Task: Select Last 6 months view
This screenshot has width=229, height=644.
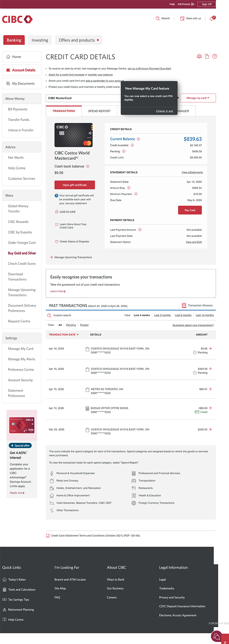Action: tap(183, 315)
